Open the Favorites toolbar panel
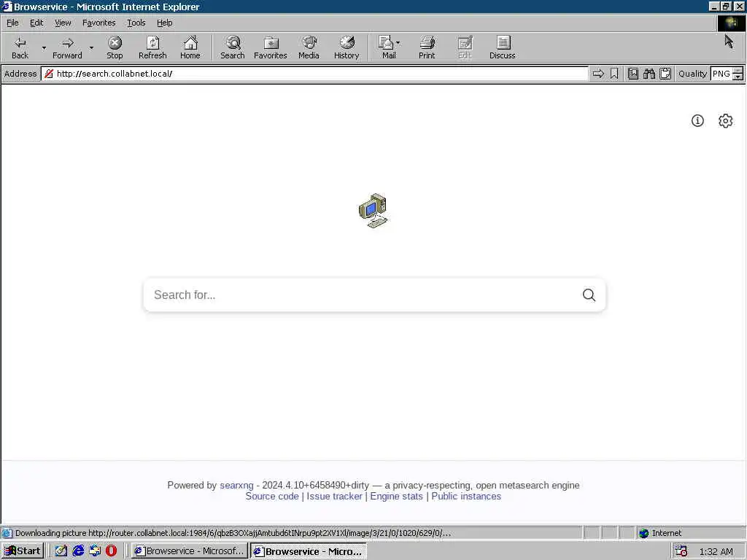This screenshot has width=747, height=560. click(271, 47)
